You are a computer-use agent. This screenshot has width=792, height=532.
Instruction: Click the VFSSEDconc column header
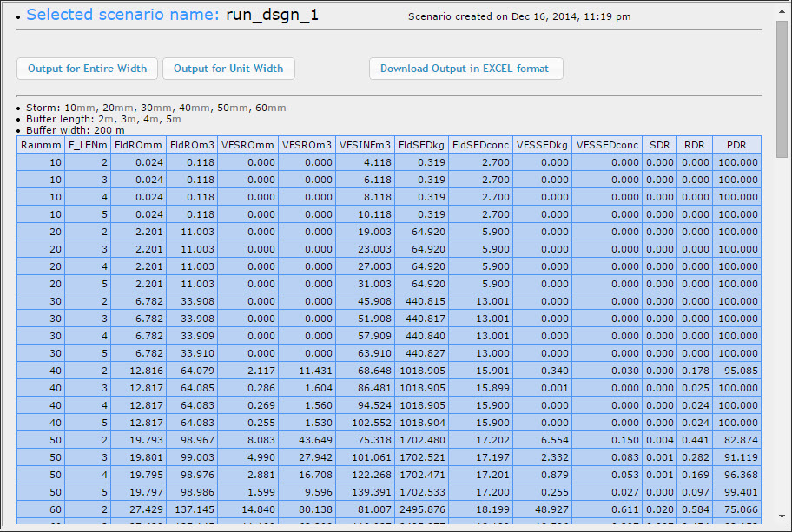point(607,145)
